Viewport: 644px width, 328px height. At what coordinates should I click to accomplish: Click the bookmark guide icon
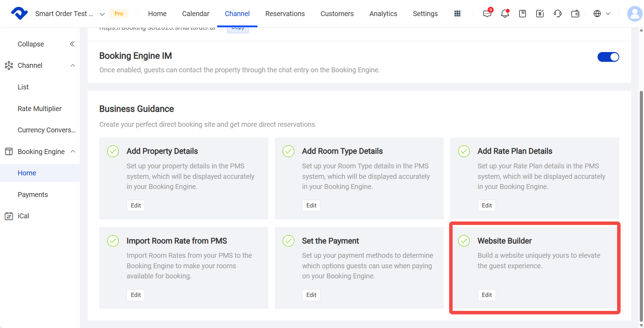(x=522, y=14)
